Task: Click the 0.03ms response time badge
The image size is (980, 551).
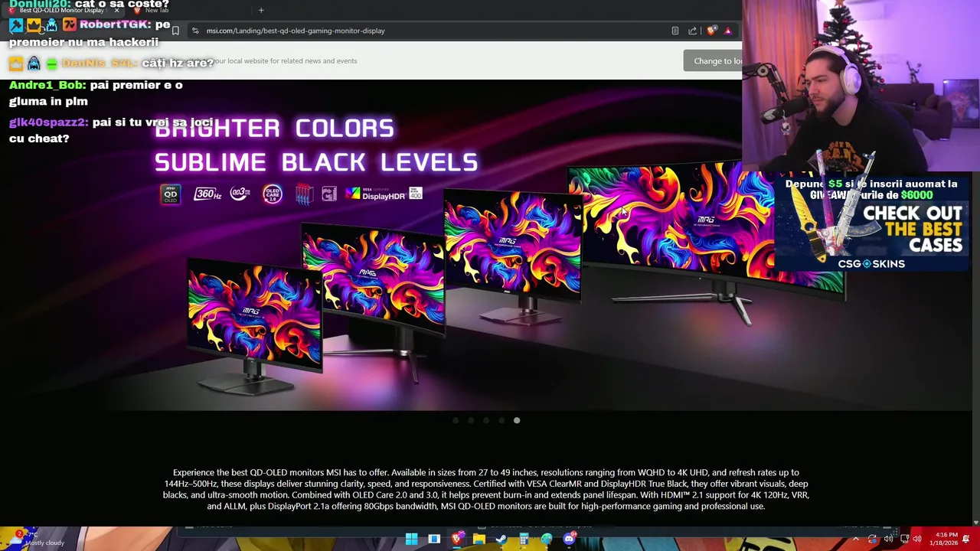Action: (240, 194)
